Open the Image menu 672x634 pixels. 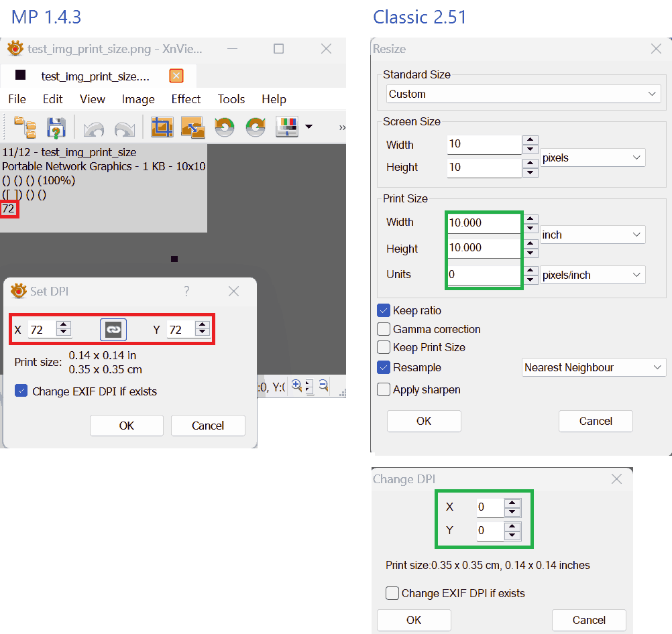click(138, 99)
